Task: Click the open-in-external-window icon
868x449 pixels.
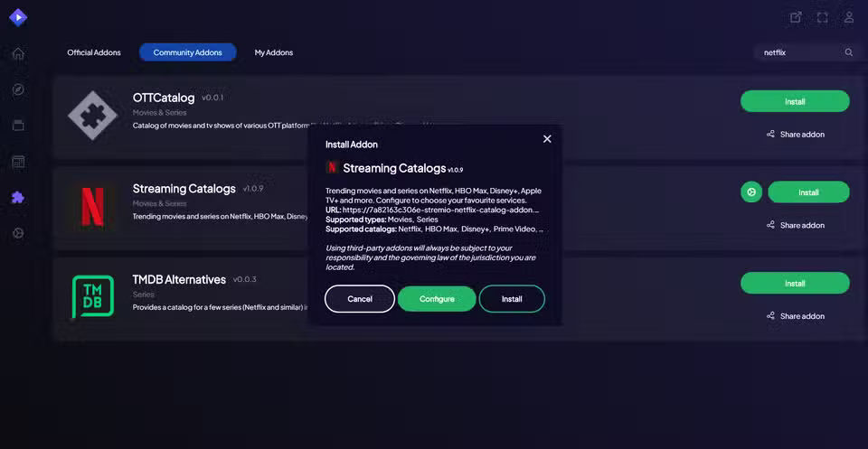Action: tap(796, 18)
